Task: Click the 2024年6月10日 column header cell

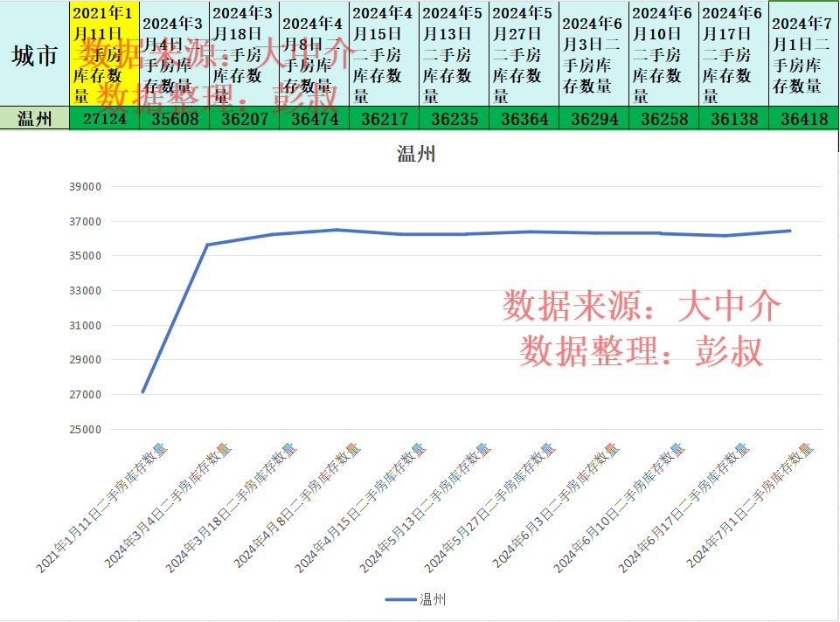Action: (663, 53)
